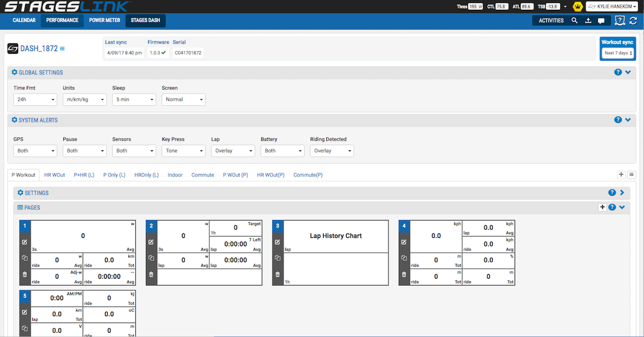
Task: Open the Time Fmt 24h dropdown
Action: coord(35,99)
